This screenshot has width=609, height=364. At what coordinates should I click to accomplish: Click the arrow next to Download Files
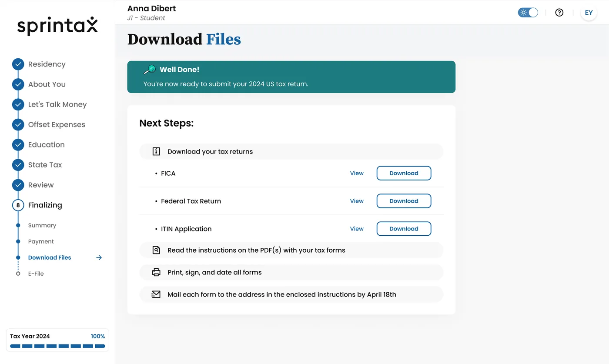click(99, 257)
